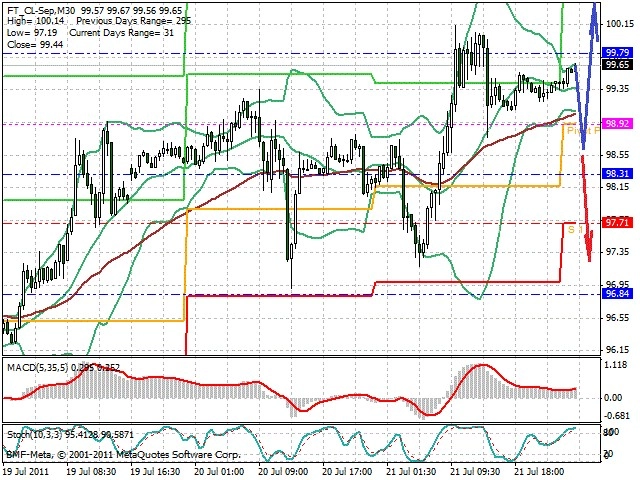Viewport: 640px width, 480px height.
Task: Click the black 99.65 current price label
Action: [617, 64]
